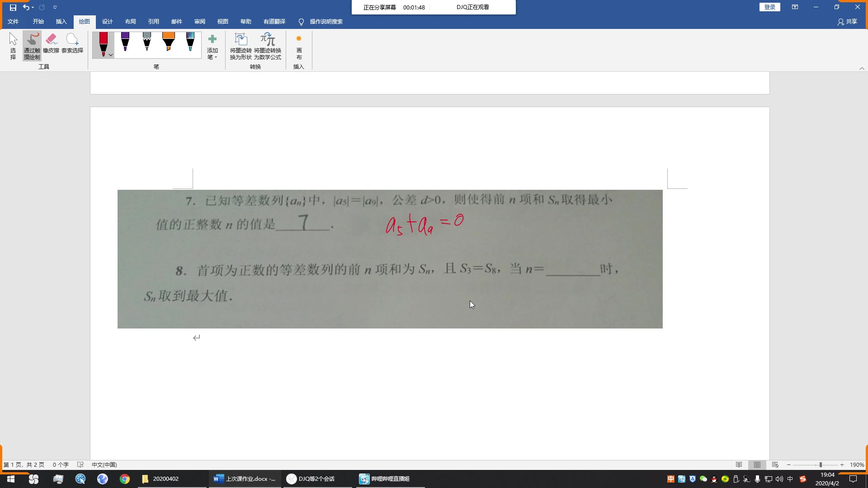Click Ink to Math conversion tool

268,47
